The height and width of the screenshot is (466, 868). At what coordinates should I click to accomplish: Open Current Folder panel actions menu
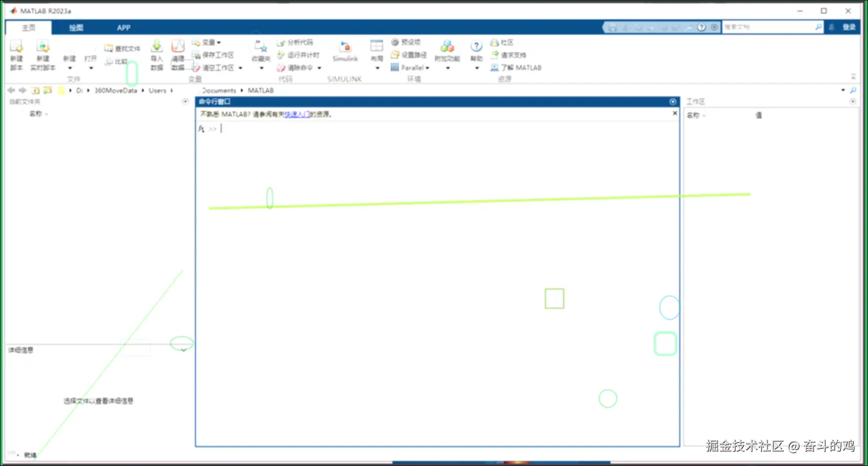[x=185, y=101]
